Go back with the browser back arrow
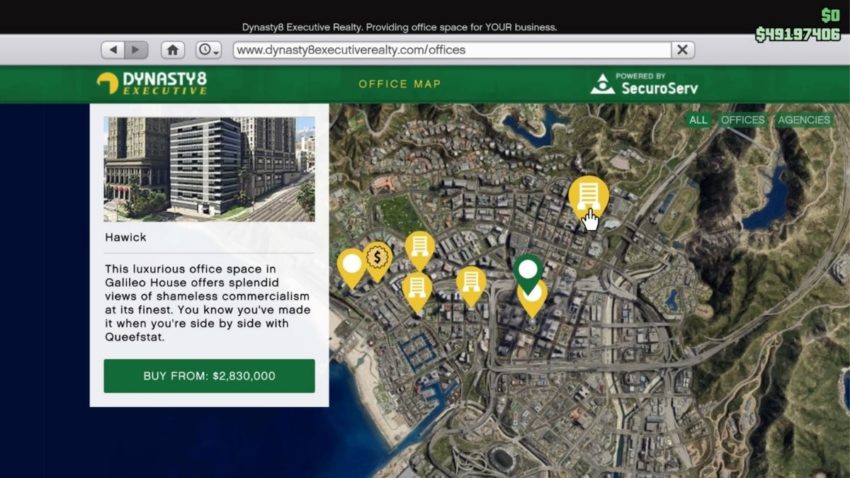850x478 pixels. (x=113, y=50)
